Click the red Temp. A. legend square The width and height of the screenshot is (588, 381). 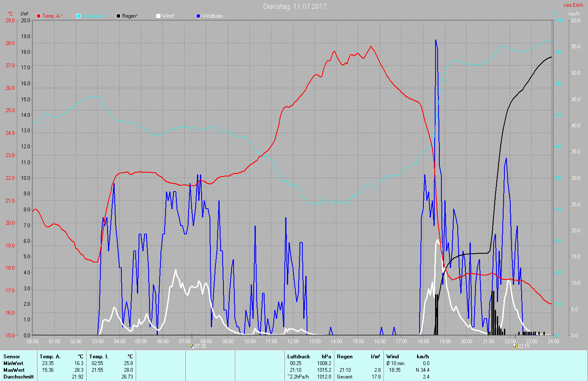click(x=39, y=16)
